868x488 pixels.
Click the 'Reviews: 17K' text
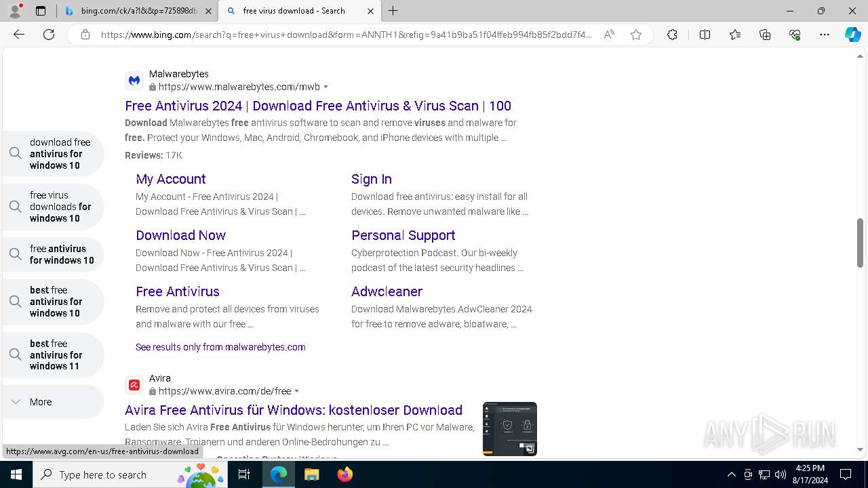(x=154, y=155)
